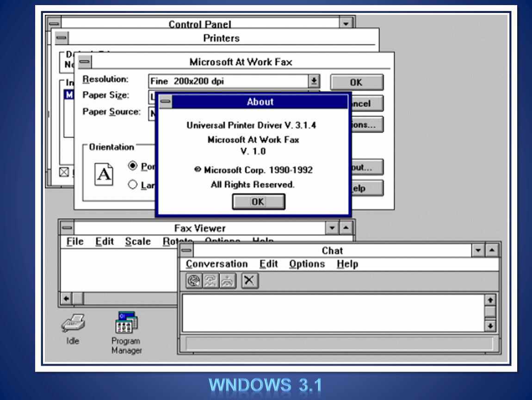Screen dimensions: 532x400
Task: Click the Fax Viewer title bar
Action: (200, 228)
